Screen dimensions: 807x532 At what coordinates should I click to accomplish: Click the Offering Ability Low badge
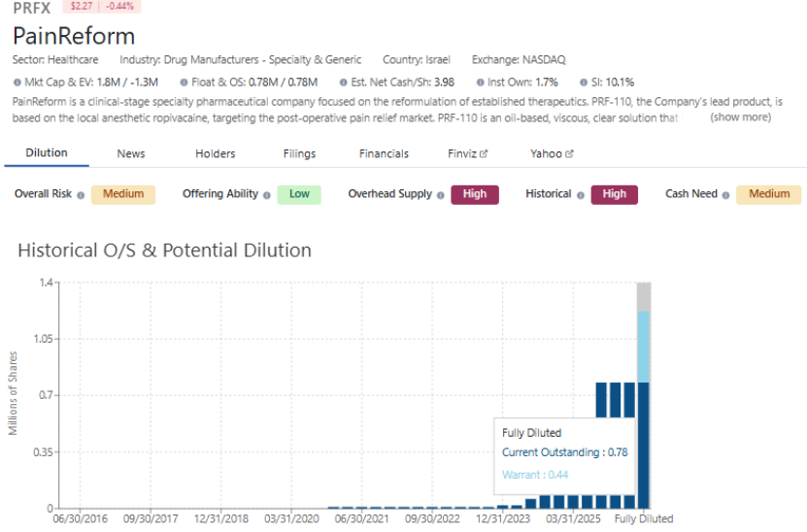pos(299,194)
